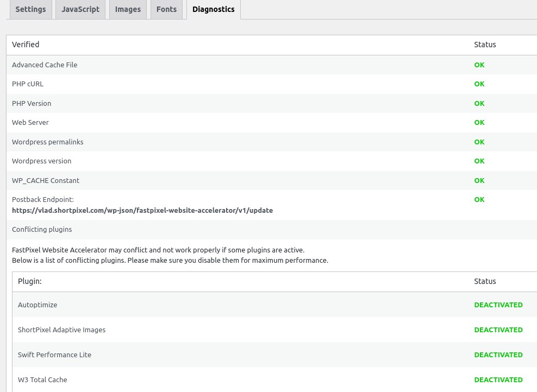Screen dimensions: 537x392
Task: Select the Autoptimize plugin name
Action: pyautogui.click(x=38, y=305)
